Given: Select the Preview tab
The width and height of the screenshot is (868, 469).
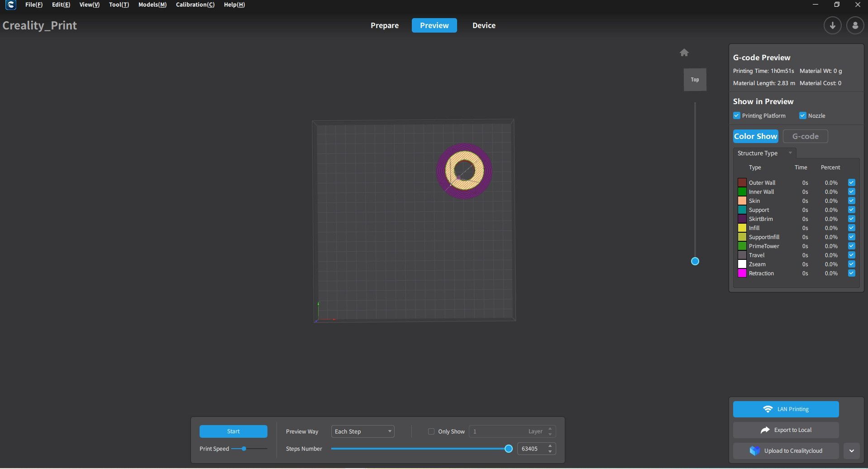Looking at the screenshot, I should pyautogui.click(x=434, y=25).
